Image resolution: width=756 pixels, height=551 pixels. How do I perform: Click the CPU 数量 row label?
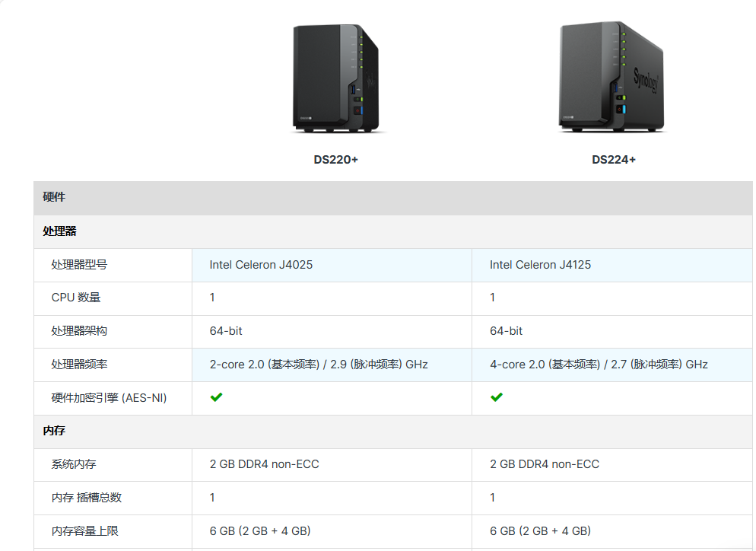pos(76,298)
